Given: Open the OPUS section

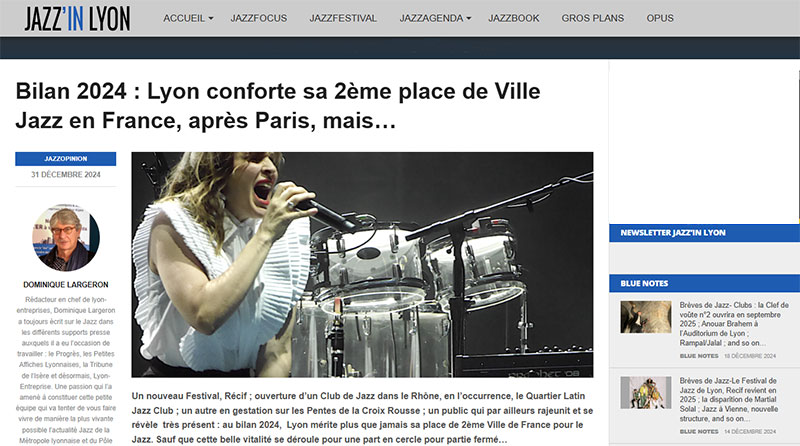Looking at the screenshot, I should pyautogui.click(x=660, y=18).
